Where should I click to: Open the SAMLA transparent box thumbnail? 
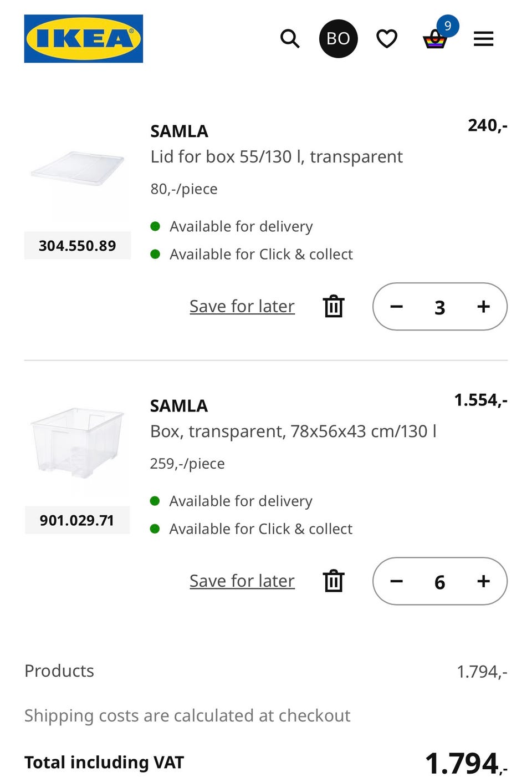[78, 443]
